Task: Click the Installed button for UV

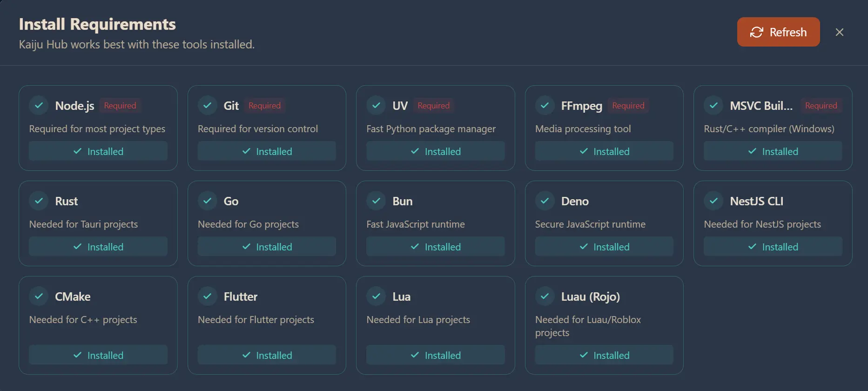Action: (436, 151)
